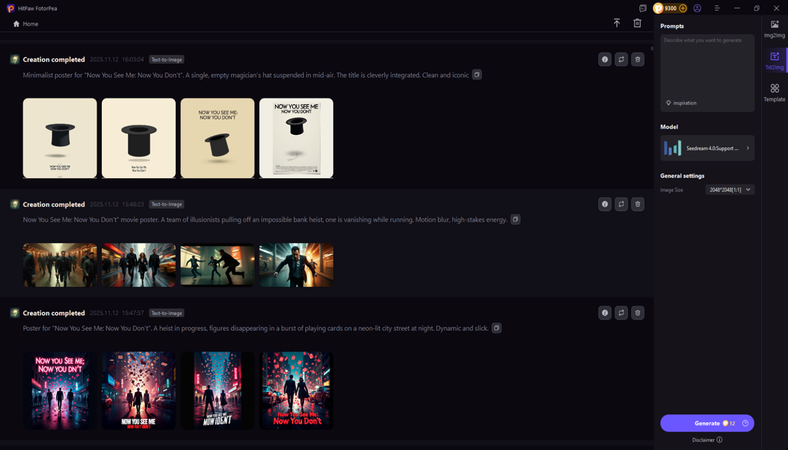Open neon pink title heist poster
This screenshot has height=450, width=788.
click(60, 390)
